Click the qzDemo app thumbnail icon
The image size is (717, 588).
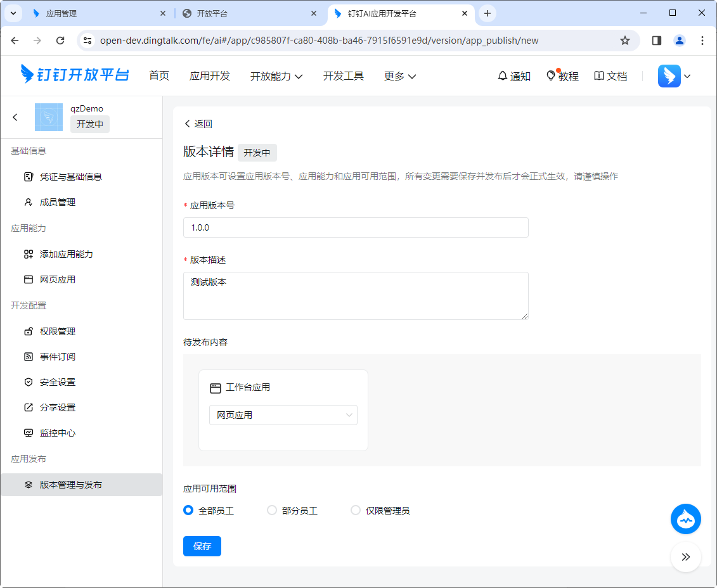[48, 117]
